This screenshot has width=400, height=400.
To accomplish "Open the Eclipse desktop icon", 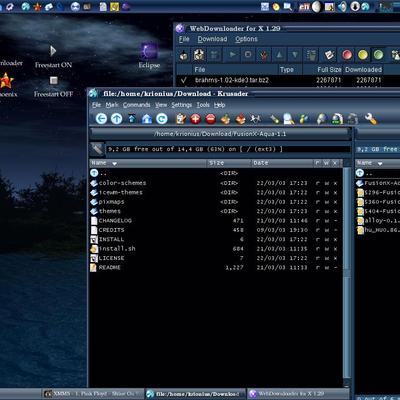I will 149,56.
